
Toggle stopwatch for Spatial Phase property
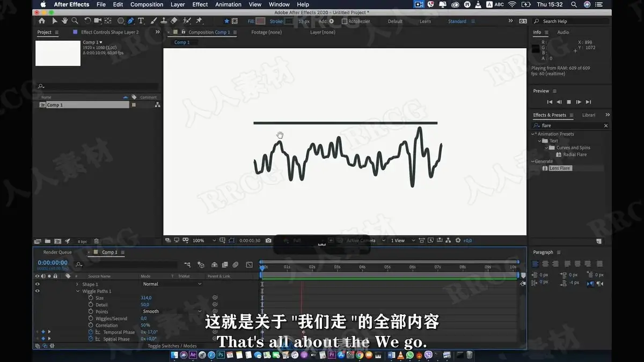click(x=91, y=339)
